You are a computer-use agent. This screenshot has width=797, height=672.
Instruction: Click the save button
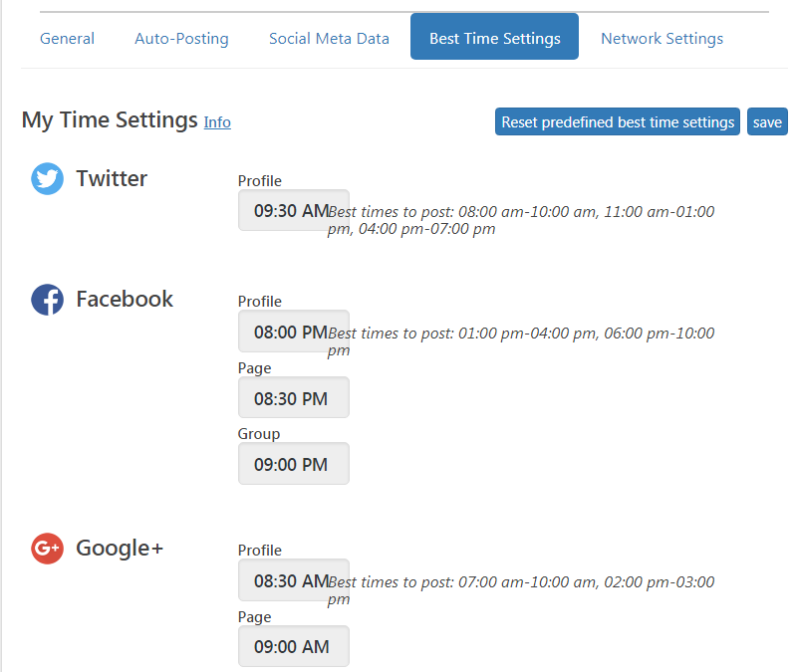coord(767,121)
